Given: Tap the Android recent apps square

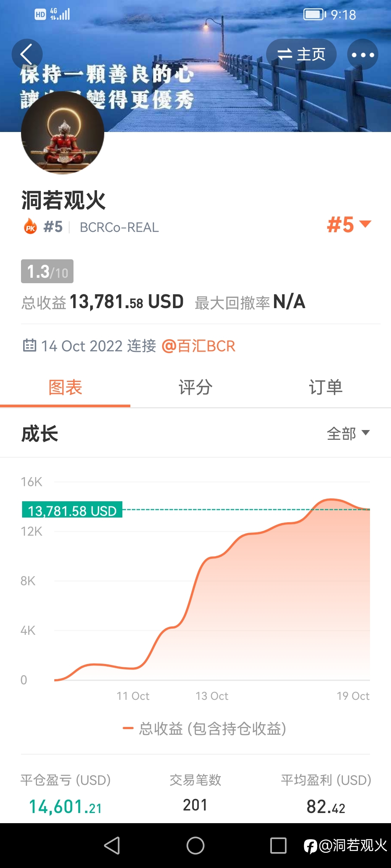Looking at the screenshot, I should 278,846.
